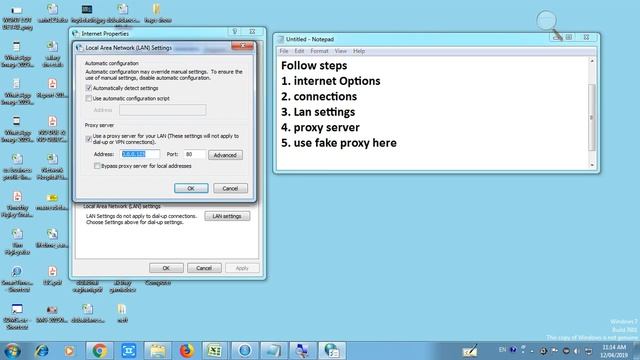Click the help question mark in Internet Properties
This screenshot has width=640, height=360.
coord(235,31)
